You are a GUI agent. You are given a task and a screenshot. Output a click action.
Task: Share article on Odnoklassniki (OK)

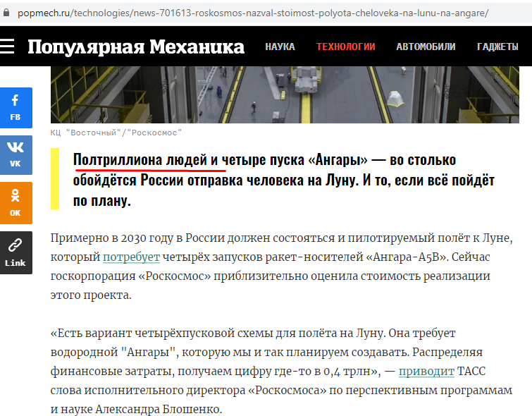[x=16, y=203]
